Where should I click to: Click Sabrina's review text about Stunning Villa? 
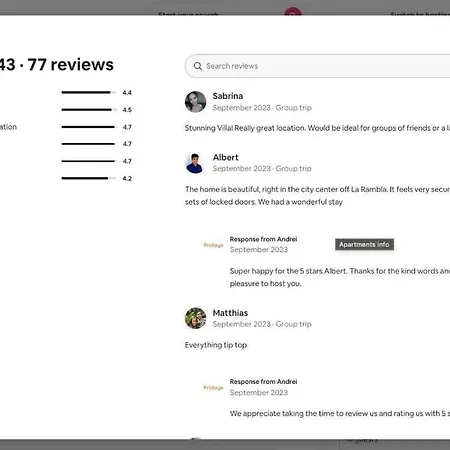317,128
